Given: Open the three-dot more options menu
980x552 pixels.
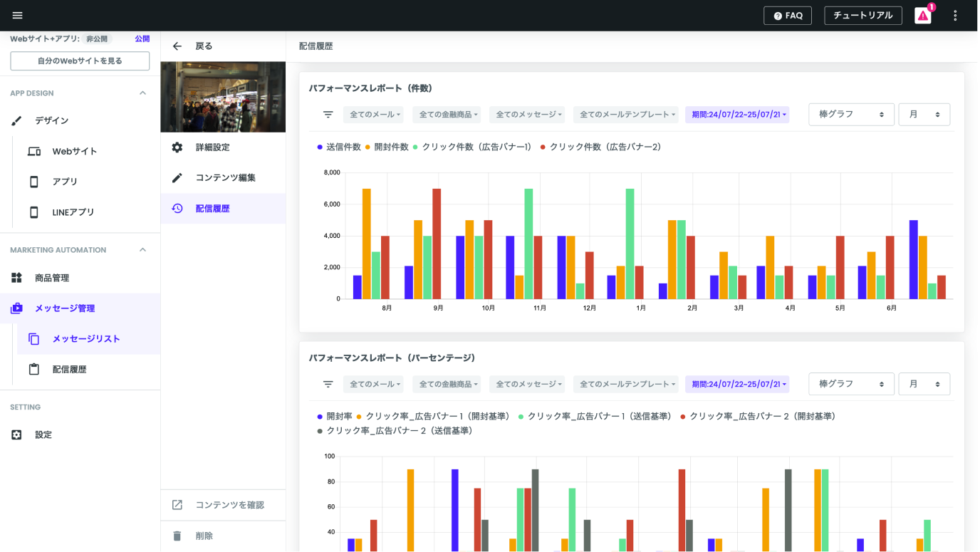Looking at the screenshot, I should pyautogui.click(x=956, y=16).
